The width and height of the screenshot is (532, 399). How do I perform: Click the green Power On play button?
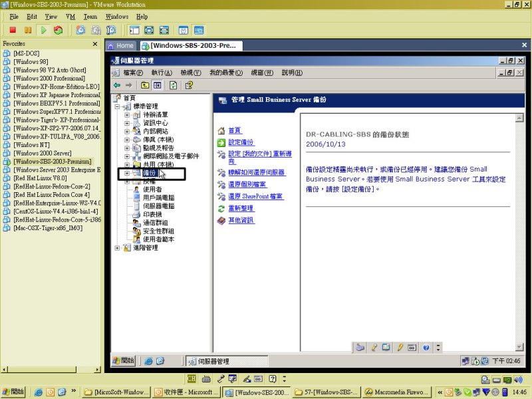coord(43,30)
